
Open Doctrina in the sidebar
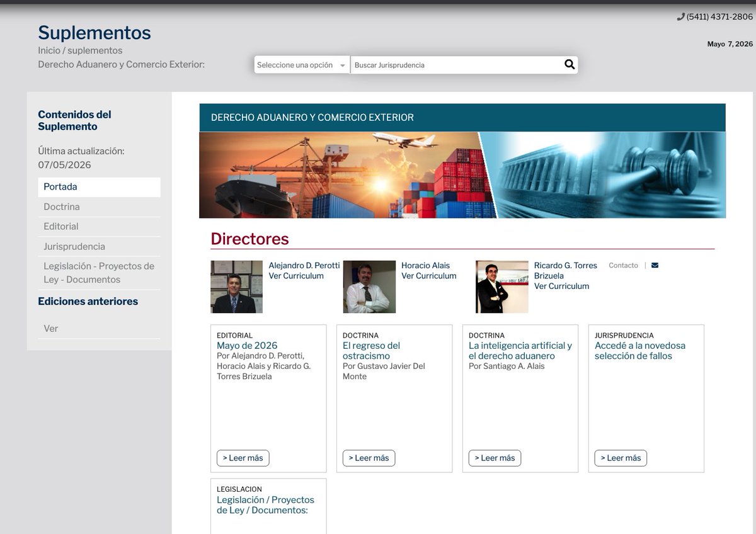[x=99, y=207]
